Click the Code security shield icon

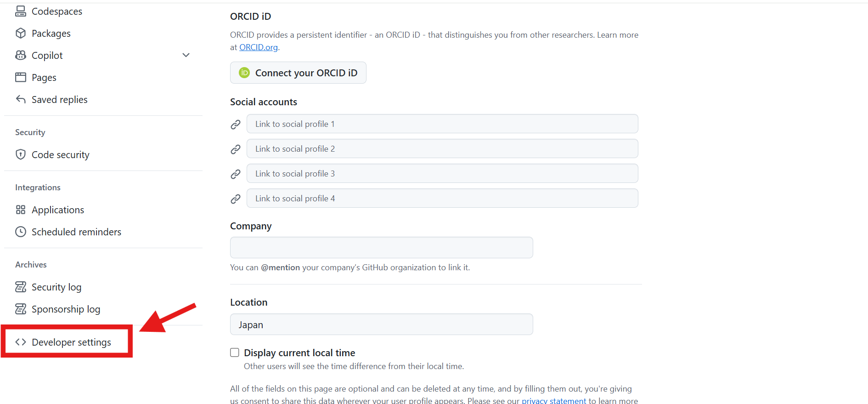[21, 154]
